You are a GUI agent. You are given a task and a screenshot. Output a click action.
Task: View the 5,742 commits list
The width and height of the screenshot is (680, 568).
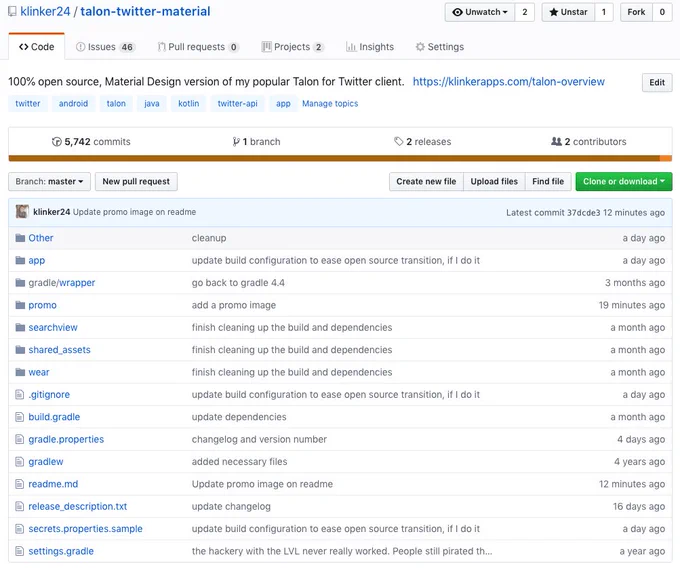click(91, 142)
